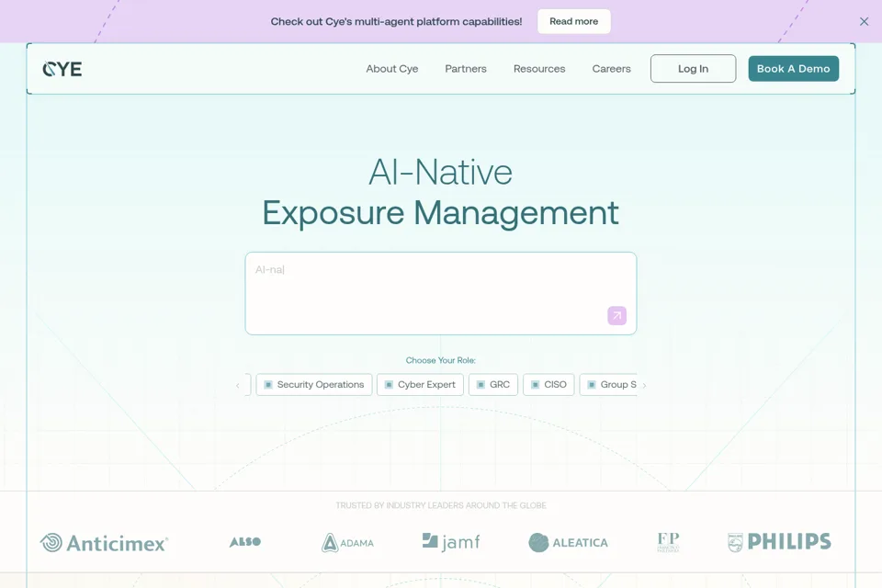This screenshot has width=882, height=588.
Task: Focus the AI prompt text box
Action: (440, 293)
